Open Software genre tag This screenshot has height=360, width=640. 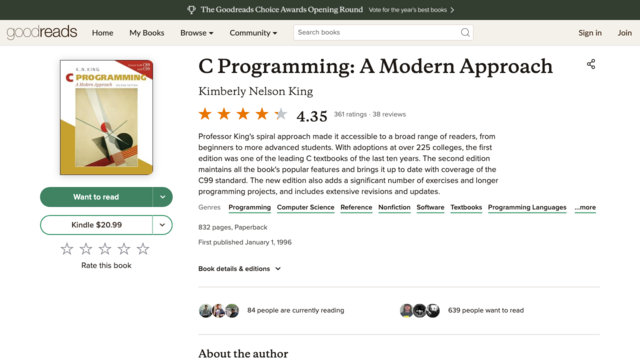(x=430, y=207)
